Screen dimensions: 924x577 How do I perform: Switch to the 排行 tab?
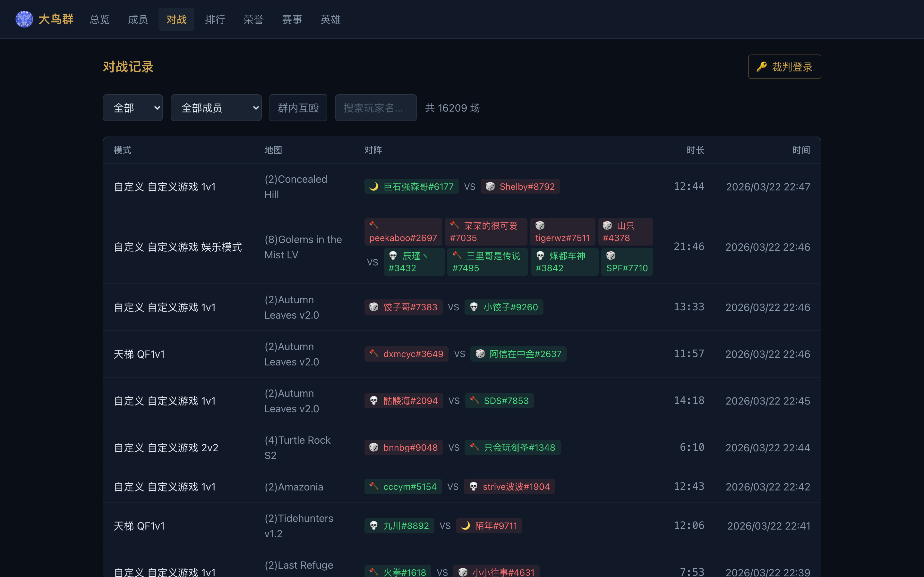pos(215,19)
